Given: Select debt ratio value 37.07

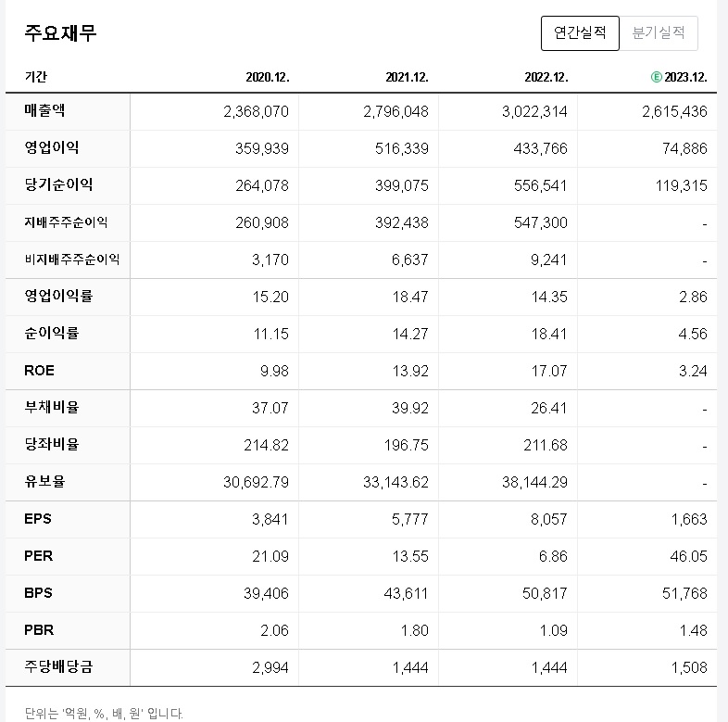Looking at the screenshot, I should [x=270, y=409].
